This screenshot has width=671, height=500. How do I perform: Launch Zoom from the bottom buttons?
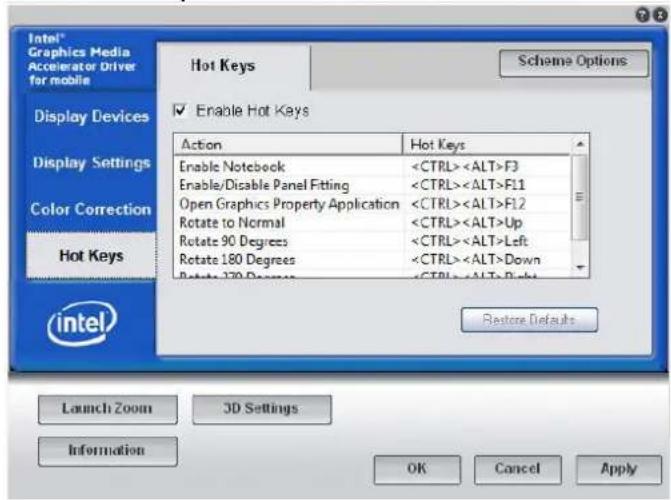107,409
